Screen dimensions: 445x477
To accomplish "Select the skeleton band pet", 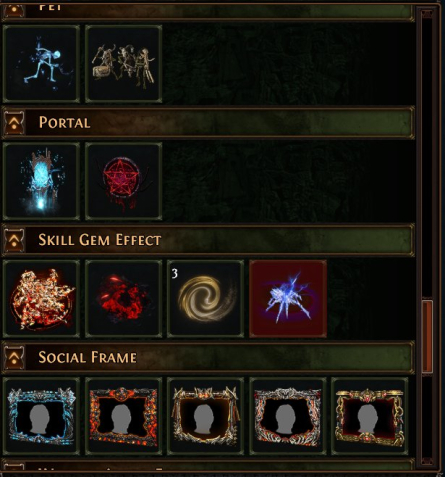I will (123, 63).
